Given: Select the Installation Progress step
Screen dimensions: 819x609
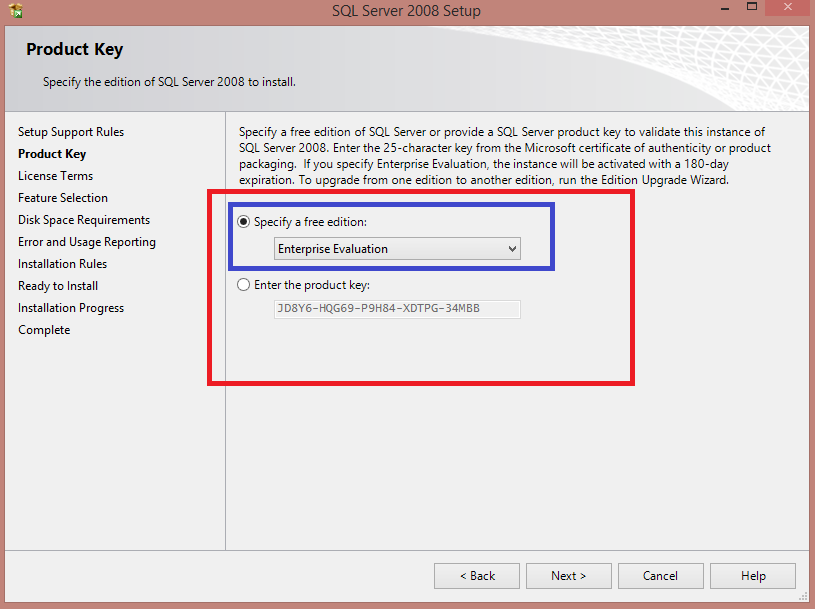Looking at the screenshot, I should coord(71,308).
